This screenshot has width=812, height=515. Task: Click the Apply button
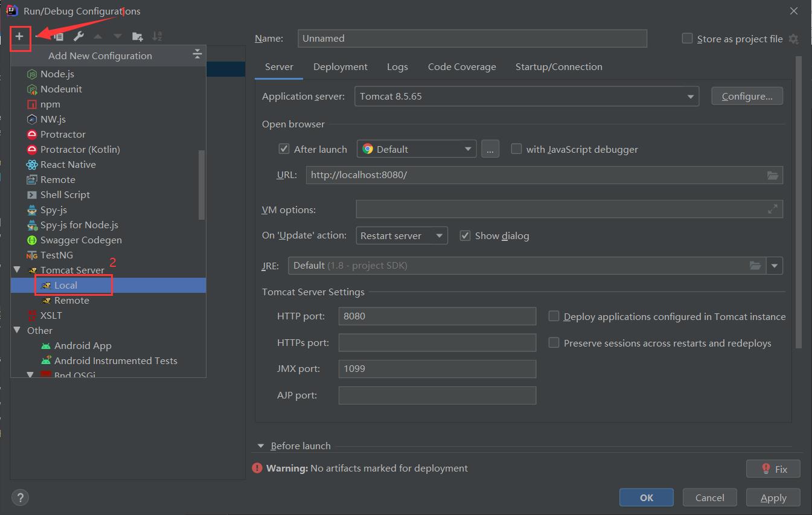pyautogui.click(x=773, y=497)
